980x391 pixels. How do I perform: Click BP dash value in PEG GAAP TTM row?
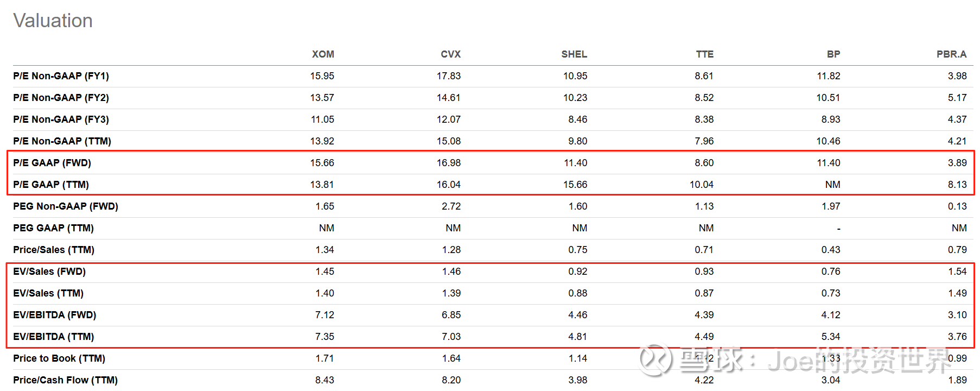click(x=838, y=229)
